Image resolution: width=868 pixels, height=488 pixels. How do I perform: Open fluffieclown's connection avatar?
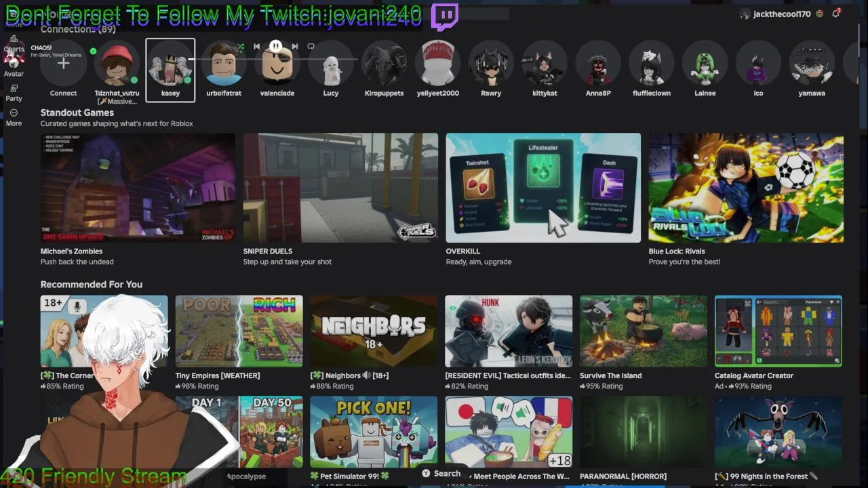click(x=652, y=64)
